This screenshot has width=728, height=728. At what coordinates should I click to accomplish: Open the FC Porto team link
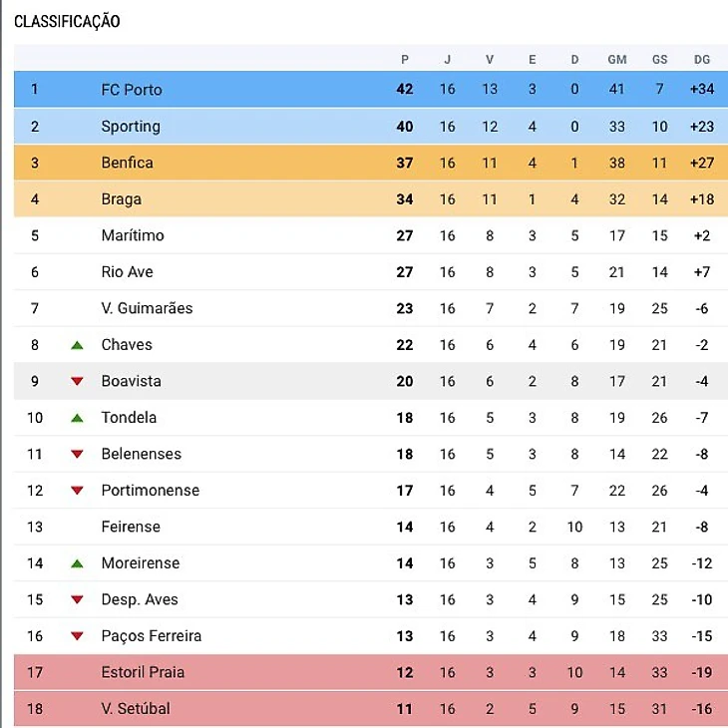[x=132, y=90]
